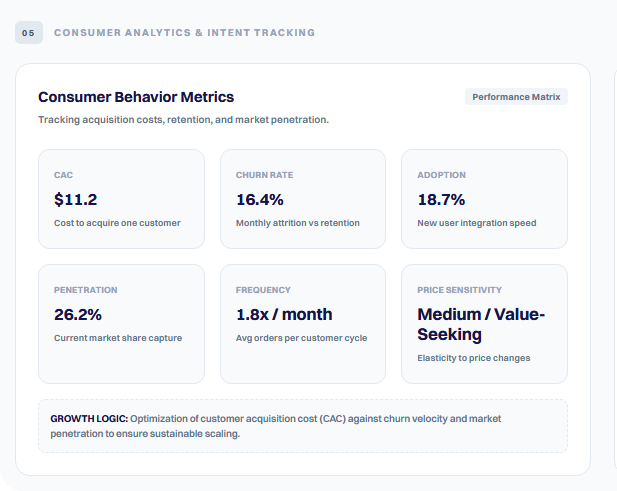Click the 16.4% churn value
The image size is (617, 491).
point(260,199)
